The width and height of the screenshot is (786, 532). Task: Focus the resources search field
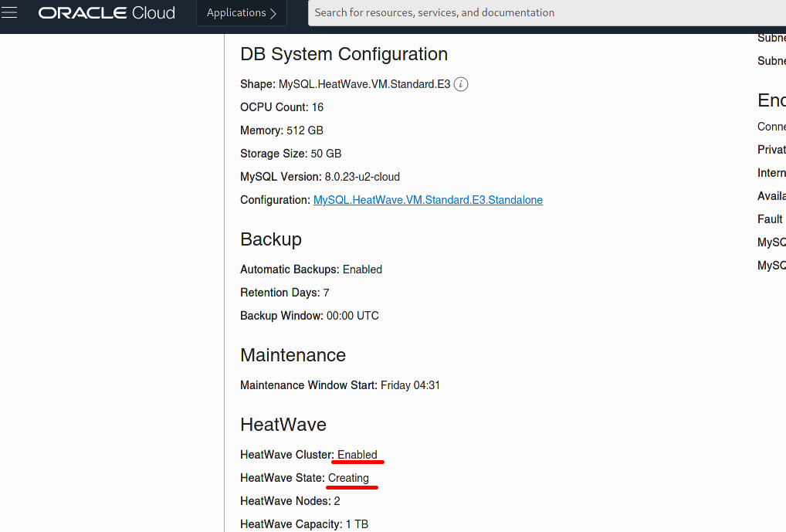(540, 13)
